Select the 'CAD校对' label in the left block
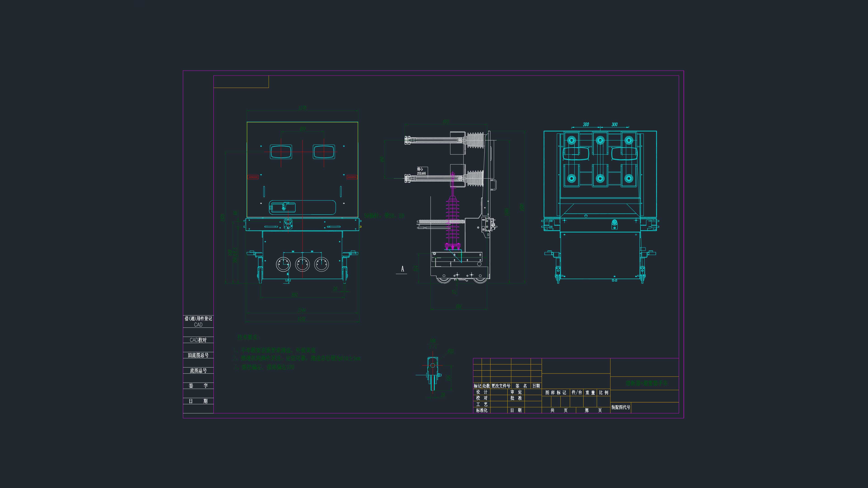Viewport: 868px width, 488px height. 198,340
